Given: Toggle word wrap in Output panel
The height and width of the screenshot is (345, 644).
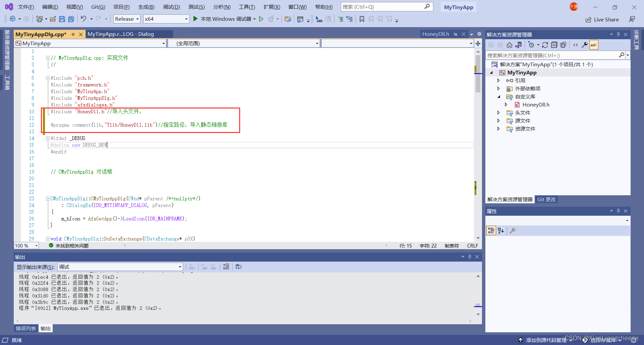Looking at the screenshot, I should tap(238, 267).
